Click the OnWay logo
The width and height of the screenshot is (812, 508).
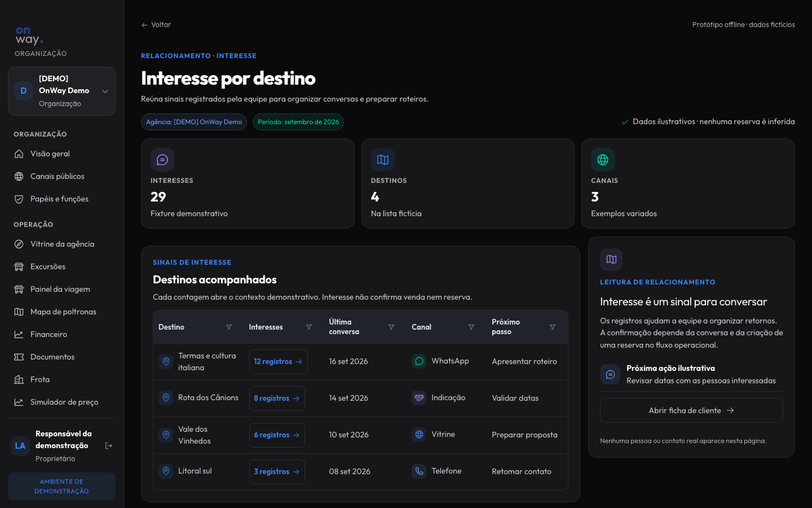(x=29, y=36)
